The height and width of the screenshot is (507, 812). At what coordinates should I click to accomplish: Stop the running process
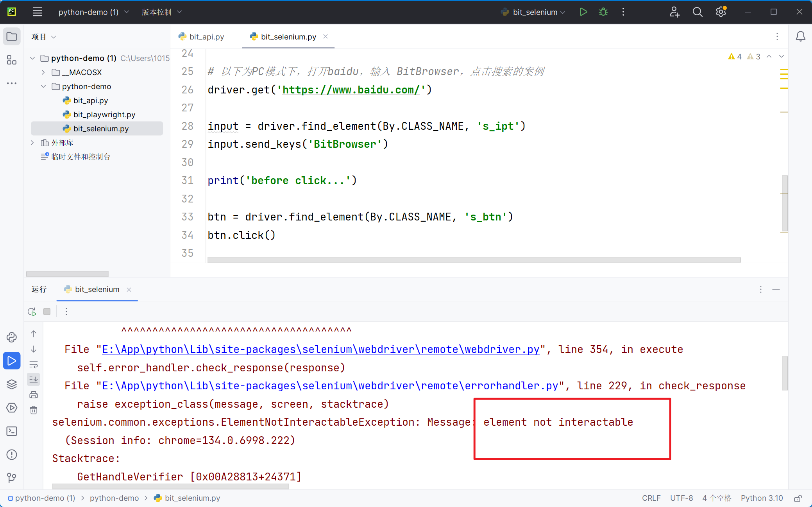47,312
